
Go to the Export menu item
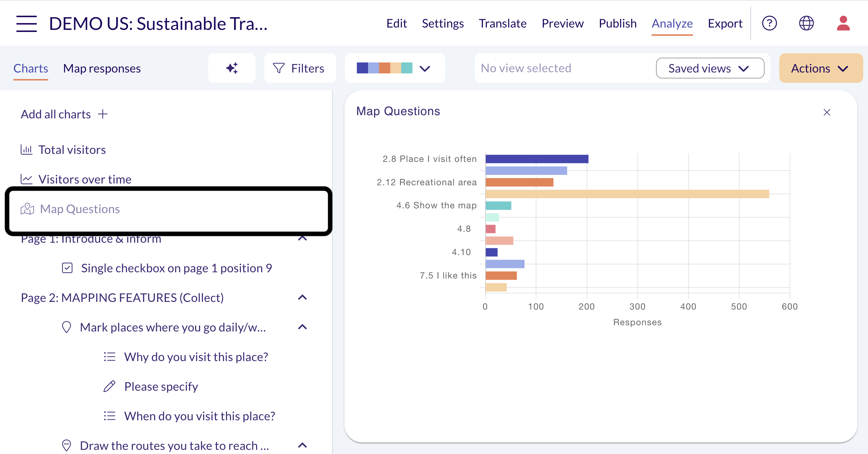click(725, 23)
